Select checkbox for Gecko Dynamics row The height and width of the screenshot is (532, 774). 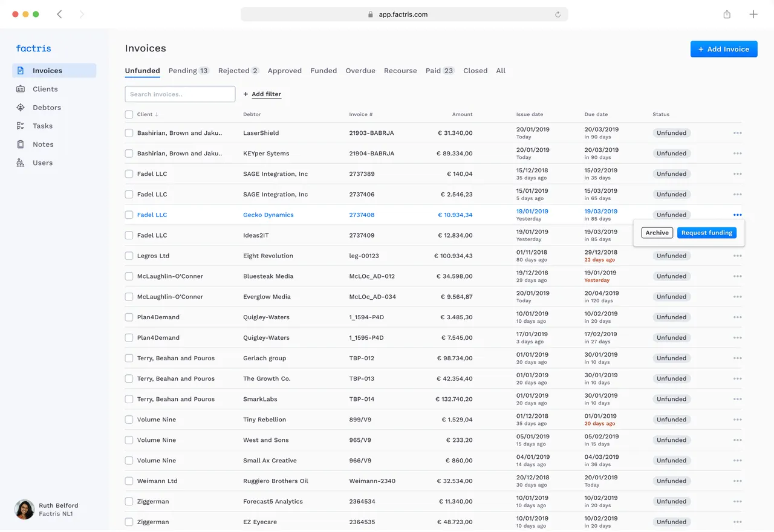click(x=129, y=215)
